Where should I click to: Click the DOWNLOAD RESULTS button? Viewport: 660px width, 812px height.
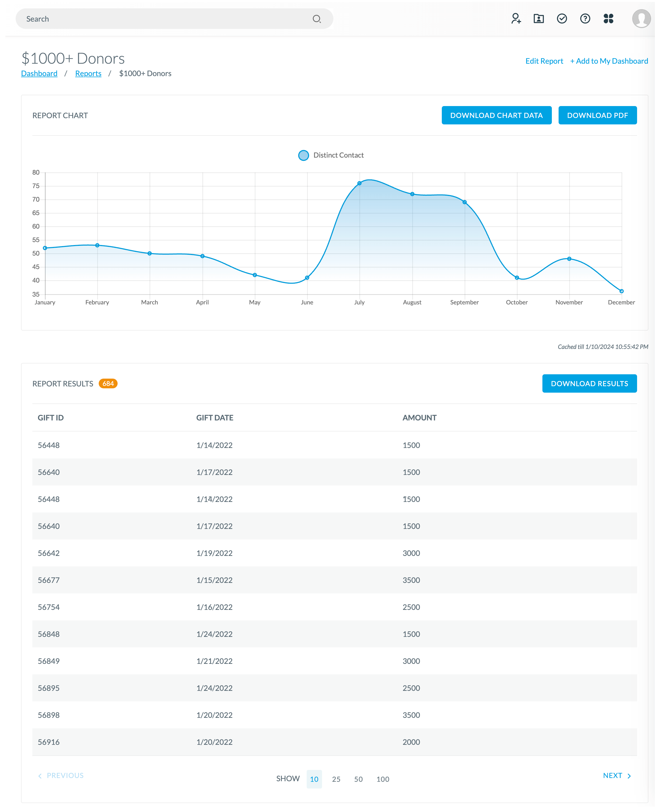[x=589, y=383]
